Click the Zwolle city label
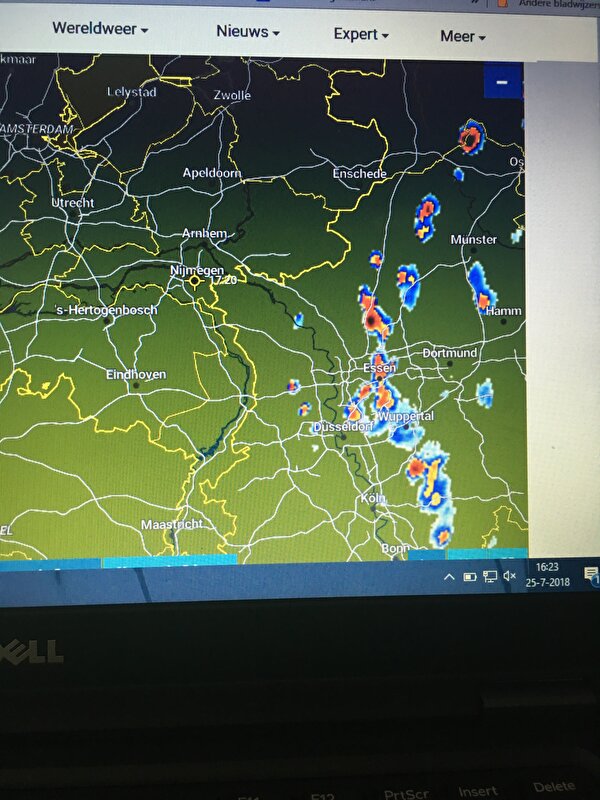 point(232,95)
